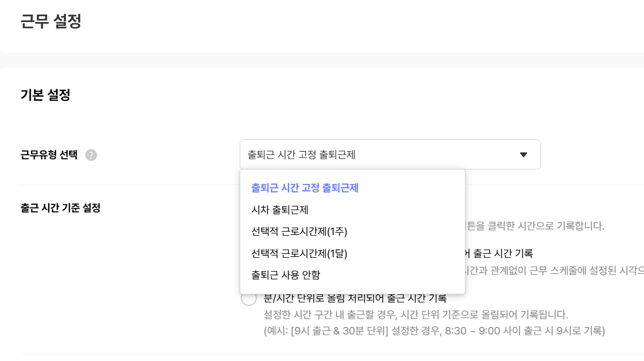Choose 출퇴근 사용 안함 option

click(285, 275)
